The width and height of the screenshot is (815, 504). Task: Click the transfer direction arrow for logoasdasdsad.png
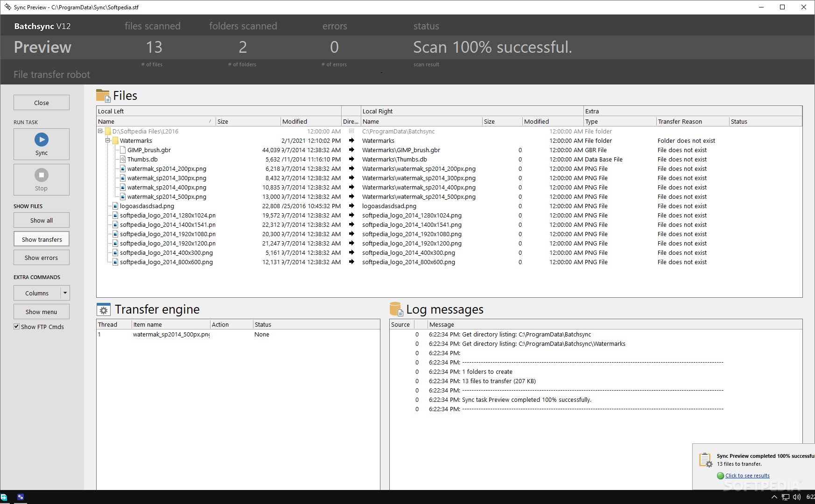pyautogui.click(x=351, y=206)
